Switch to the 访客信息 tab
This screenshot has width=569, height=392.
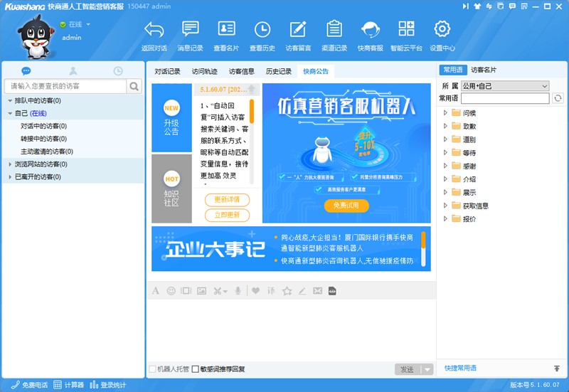(x=241, y=72)
